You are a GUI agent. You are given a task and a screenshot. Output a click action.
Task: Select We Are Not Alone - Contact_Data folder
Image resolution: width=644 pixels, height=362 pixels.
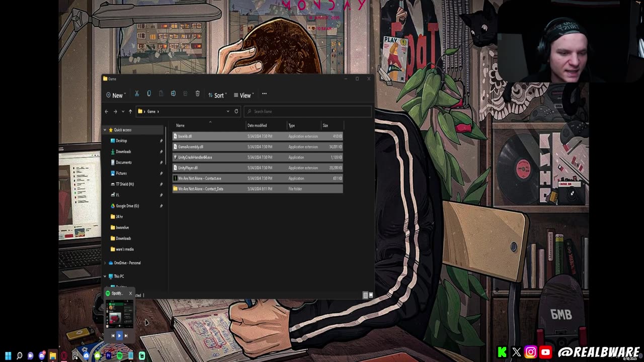click(258, 189)
